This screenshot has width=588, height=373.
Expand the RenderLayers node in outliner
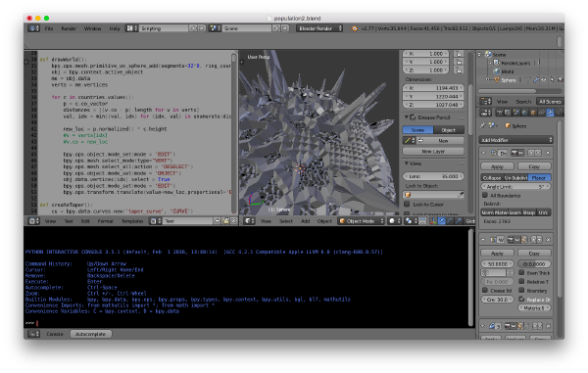point(490,63)
